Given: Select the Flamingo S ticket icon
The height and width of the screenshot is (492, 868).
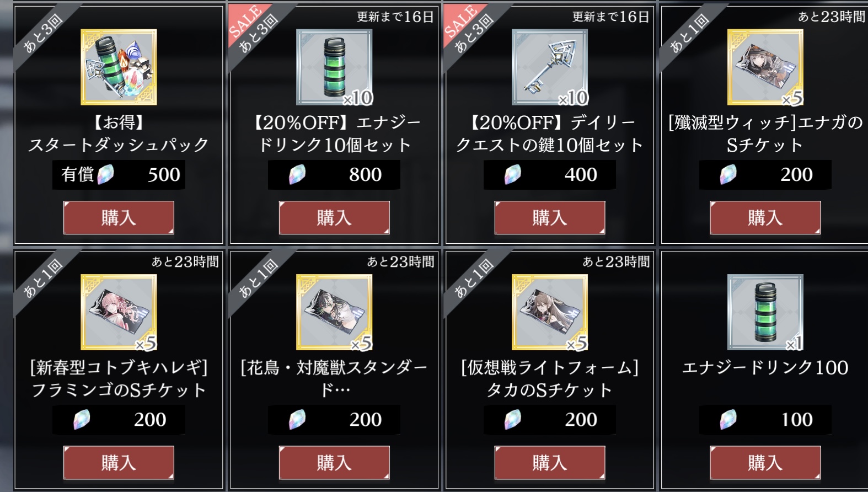Looking at the screenshot, I should coord(119,312).
